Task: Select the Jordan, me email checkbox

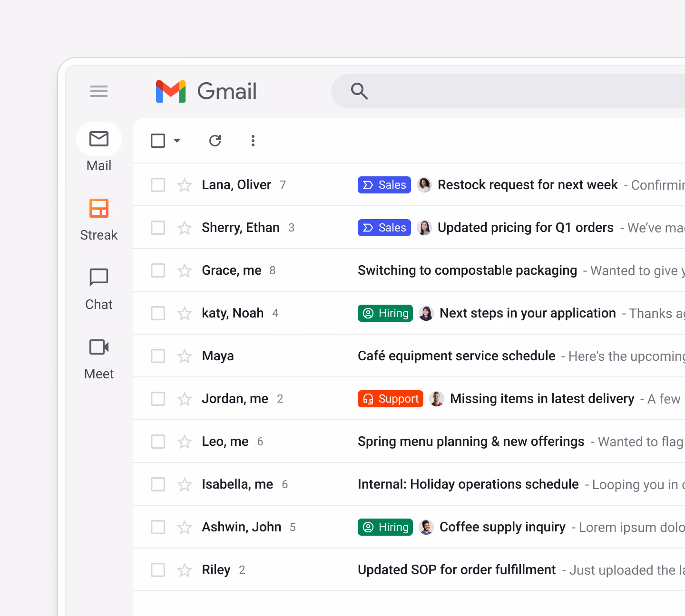Action: tap(158, 399)
